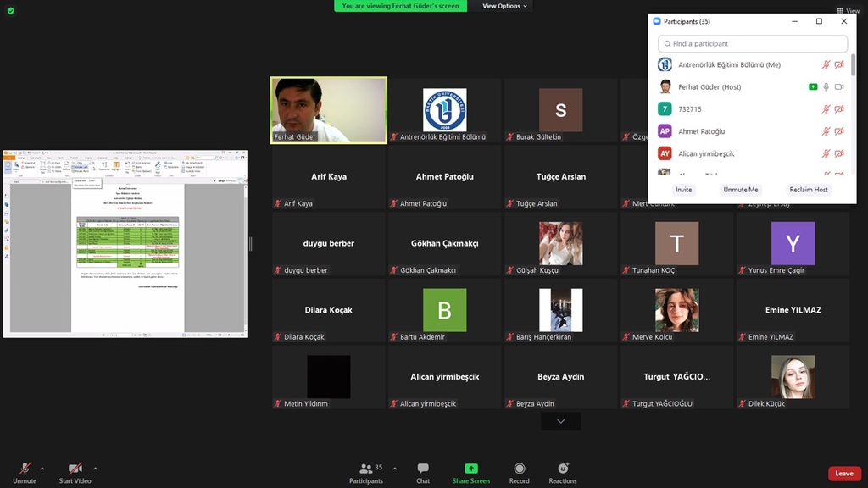This screenshot has height=488, width=868.
Task: Start recording with the Record icon
Action: (519, 469)
